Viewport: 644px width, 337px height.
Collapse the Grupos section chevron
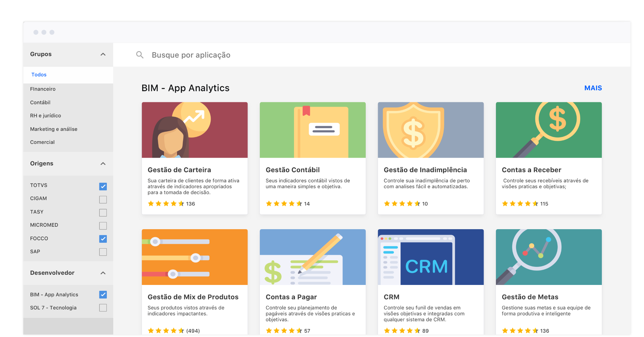tap(103, 54)
